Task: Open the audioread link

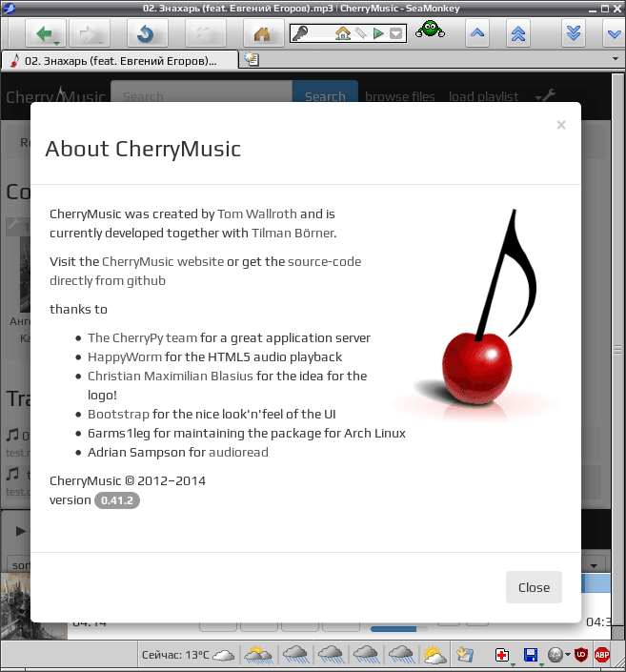Action: coord(238,452)
